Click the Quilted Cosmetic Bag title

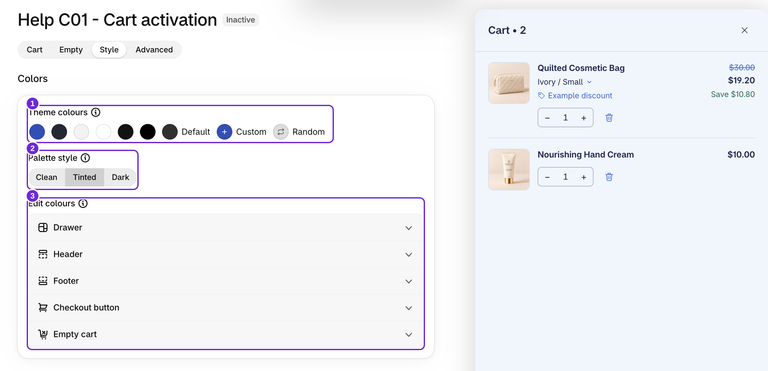click(581, 68)
